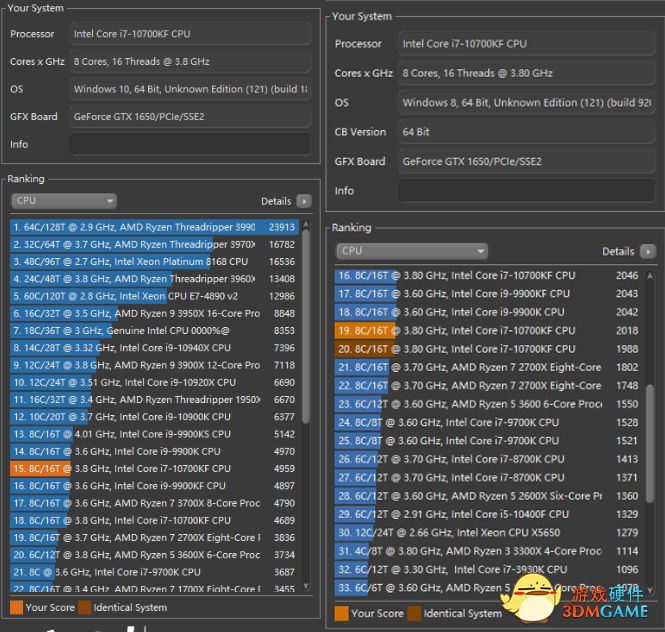The height and width of the screenshot is (632, 665).
Task: Click the right ranking scrollbar thumb
Action: [x=649, y=443]
